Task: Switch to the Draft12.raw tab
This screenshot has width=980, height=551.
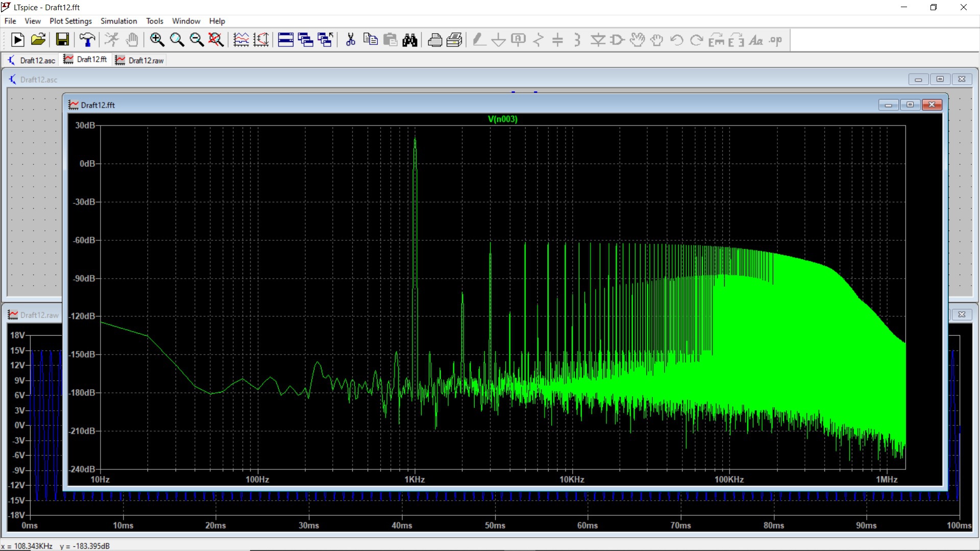Action: (139, 60)
